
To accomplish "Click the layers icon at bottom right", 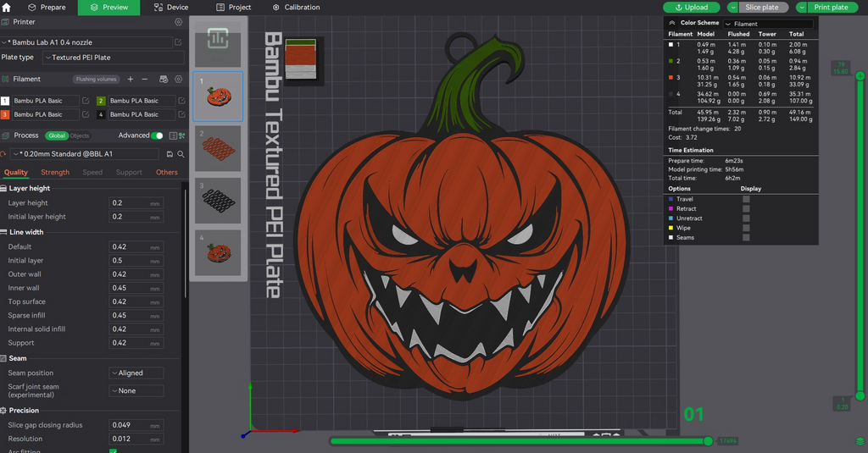I will (860, 441).
